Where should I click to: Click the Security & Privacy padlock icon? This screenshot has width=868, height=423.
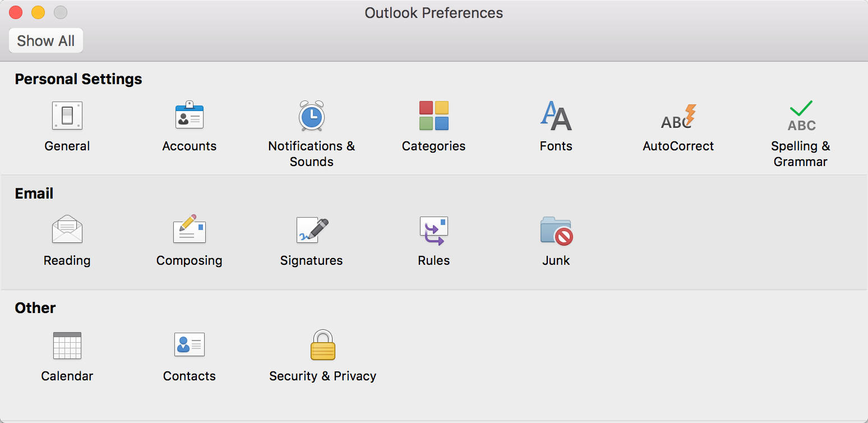[x=322, y=345]
